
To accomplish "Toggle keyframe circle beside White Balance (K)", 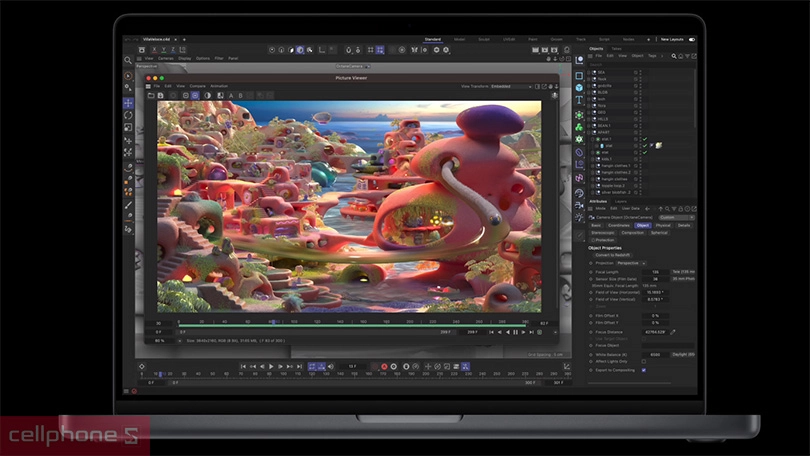I will [591, 355].
